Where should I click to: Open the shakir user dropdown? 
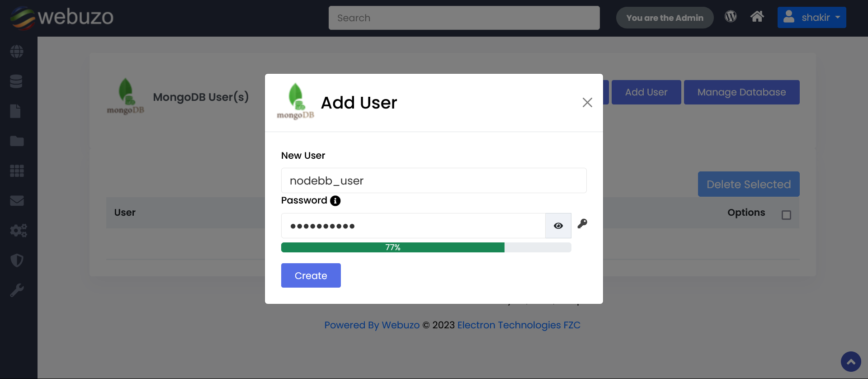click(811, 18)
